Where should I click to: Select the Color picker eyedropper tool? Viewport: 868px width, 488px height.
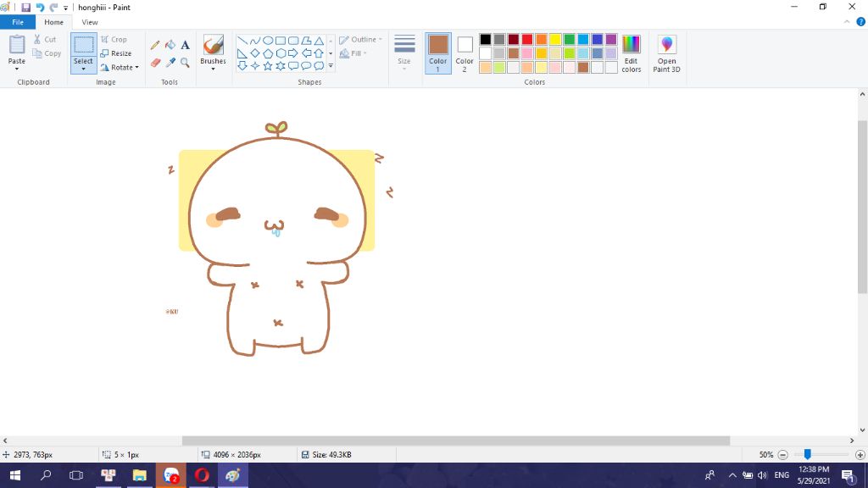pos(170,63)
